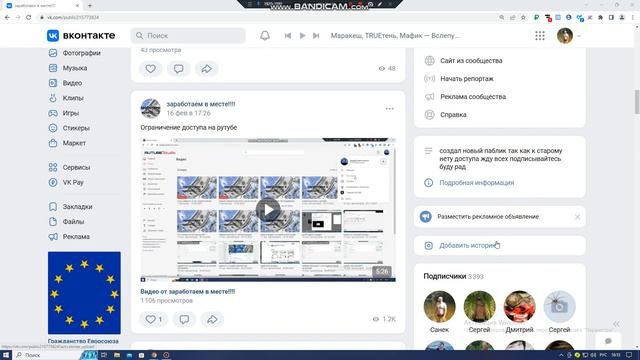This screenshot has width=640, height=360.
Task: Bookmark this page with the star icon
Action: (523, 17)
